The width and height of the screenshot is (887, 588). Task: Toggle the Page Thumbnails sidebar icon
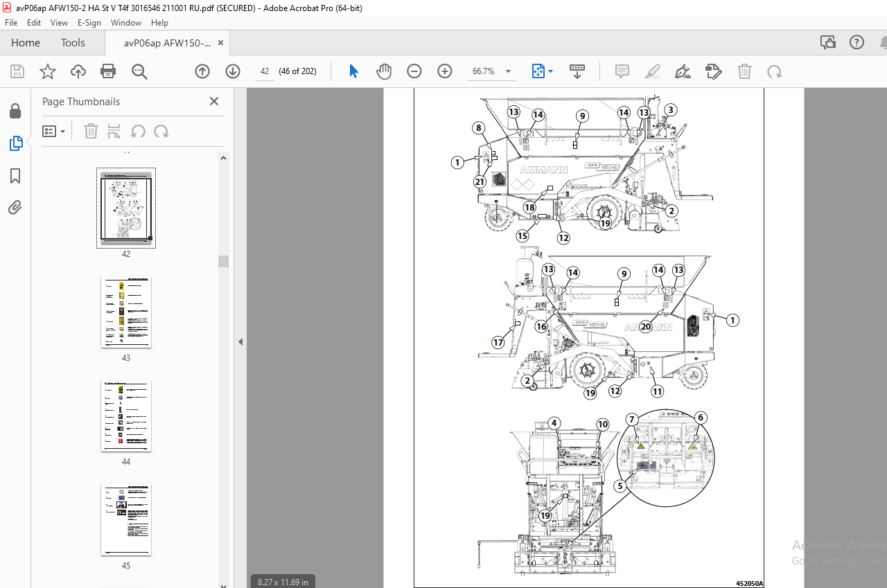tap(15, 144)
